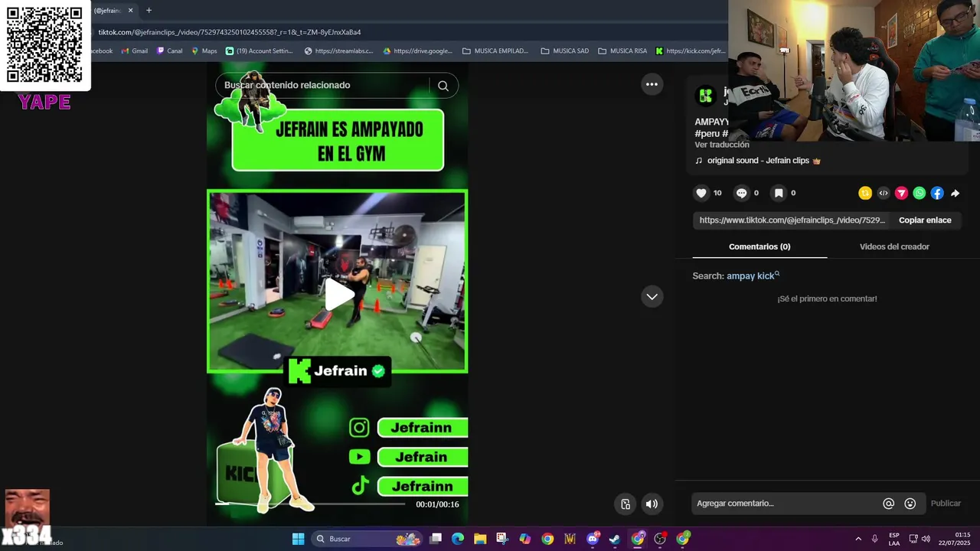The height and width of the screenshot is (551, 980).
Task: Click the creator avatar in the video info panel
Action: 706,96
